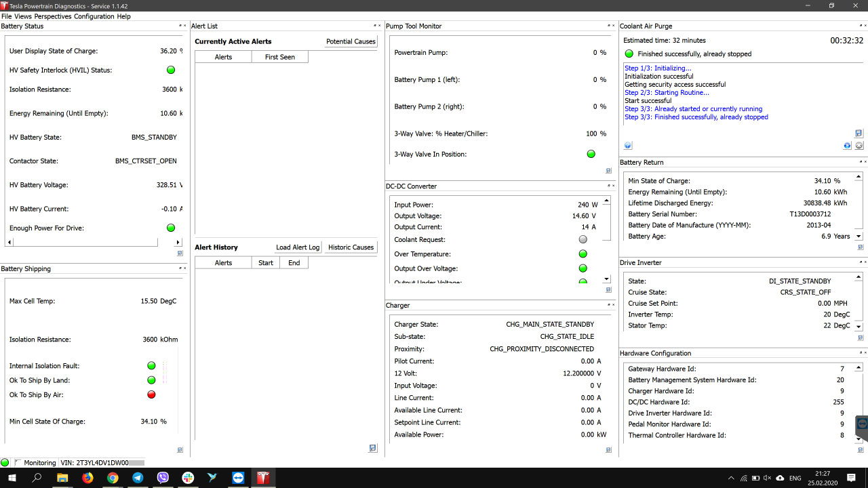This screenshot has width=868, height=488.
Task: Toggle the Monitoring checkbox in status bar
Action: click(x=18, y=463)
